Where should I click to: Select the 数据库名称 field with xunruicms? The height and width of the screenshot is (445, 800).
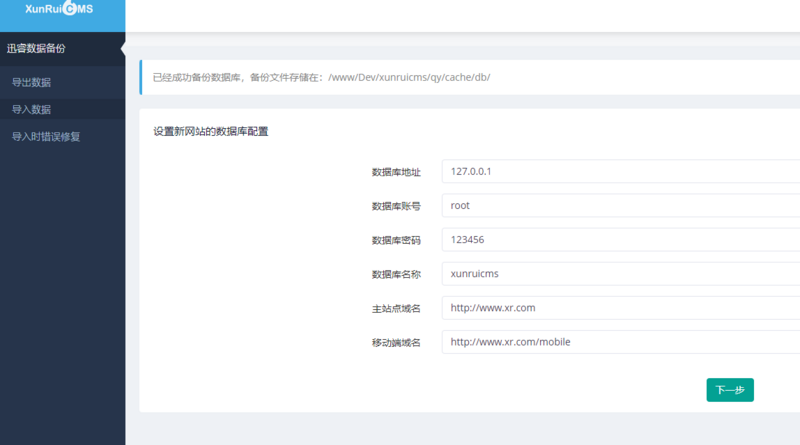tap(620, 274)
